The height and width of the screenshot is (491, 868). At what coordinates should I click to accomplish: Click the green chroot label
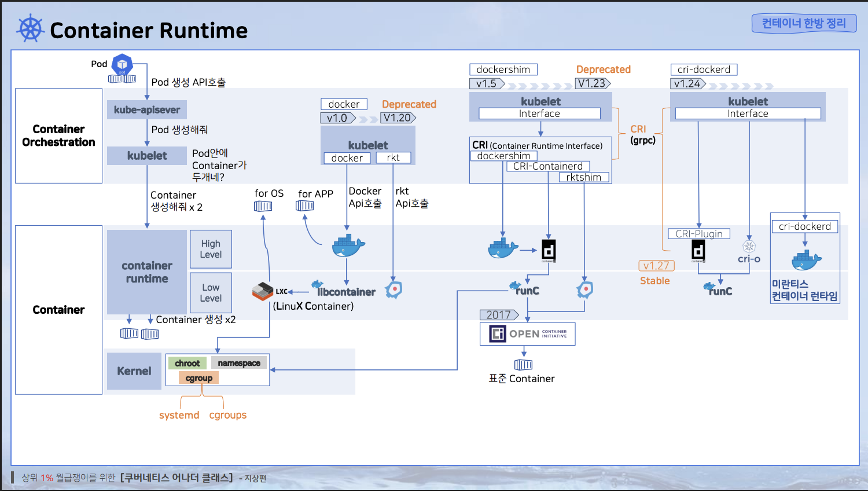[x=187, y=363]
